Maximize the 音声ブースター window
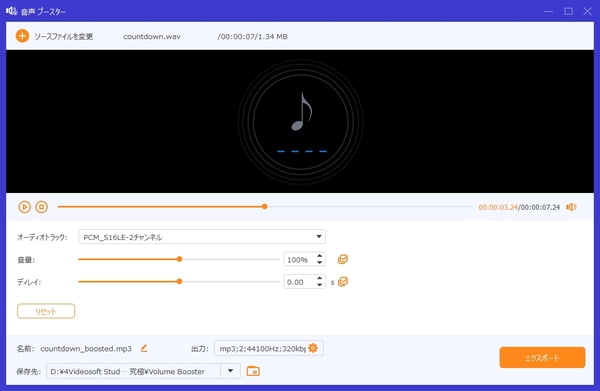Screen dimensions: 600x391 tap(569, 11)
